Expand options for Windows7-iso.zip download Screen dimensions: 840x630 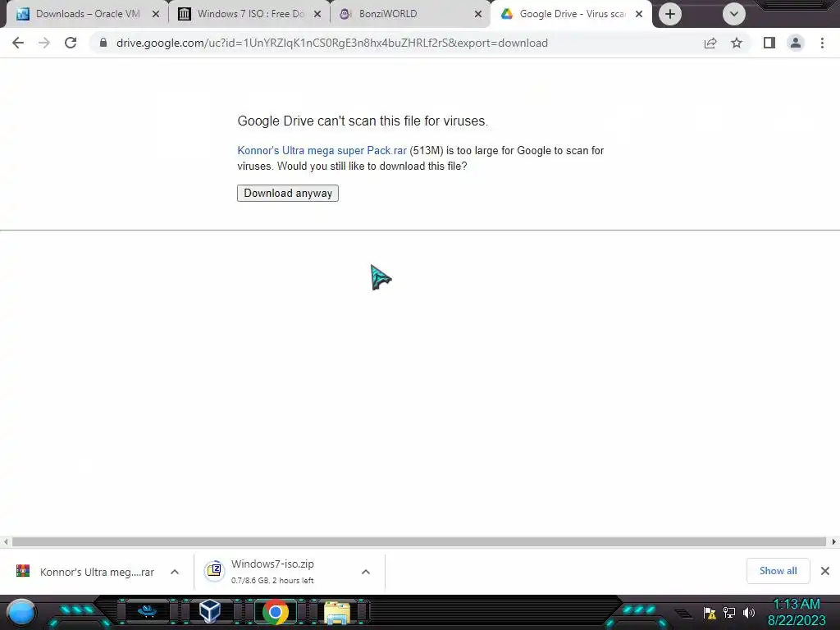(365, 572)
